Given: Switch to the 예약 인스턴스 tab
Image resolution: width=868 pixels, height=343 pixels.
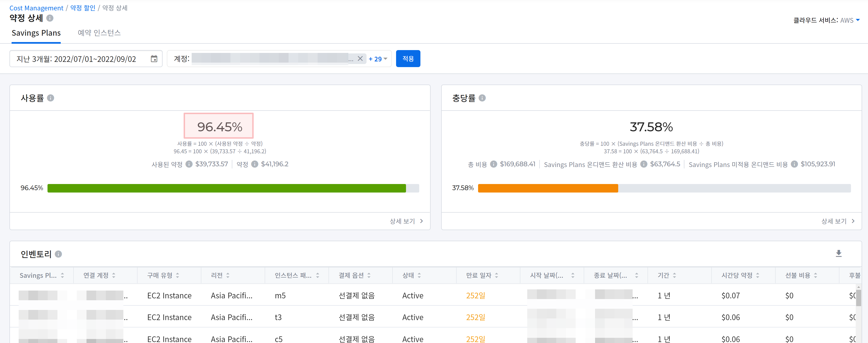Looking at the screenshot, I should [99, 33].
